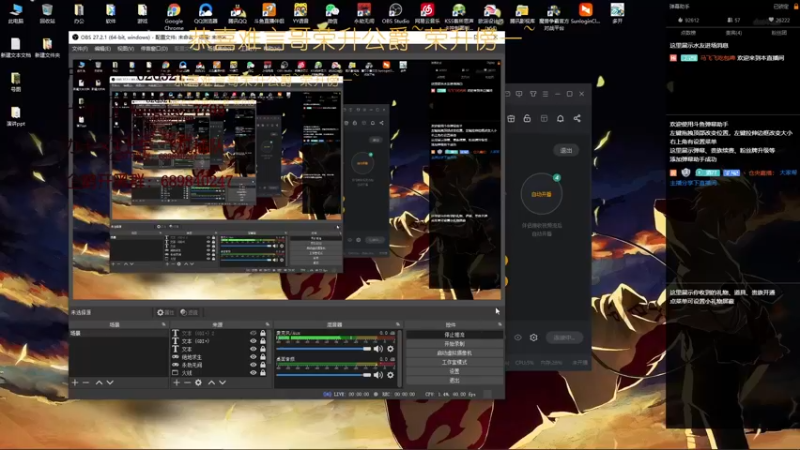This screenshot has height=450, width=800.
Task: Toggle visibility of the window capture source
Action: click(253, 372)
